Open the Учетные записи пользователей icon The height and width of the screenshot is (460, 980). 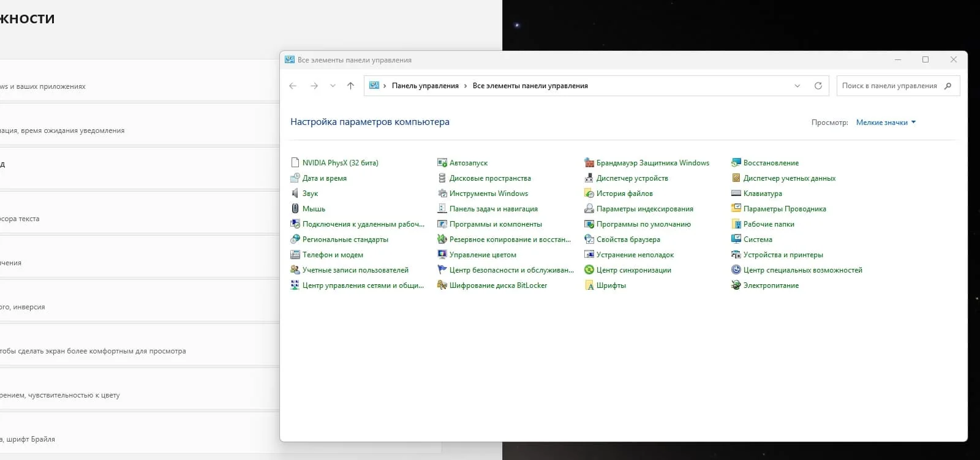point(295,270)
